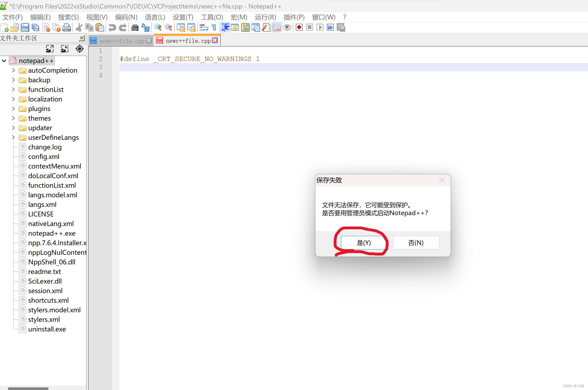
Task: Start recording a macro
Action: (x=299, y=27)
